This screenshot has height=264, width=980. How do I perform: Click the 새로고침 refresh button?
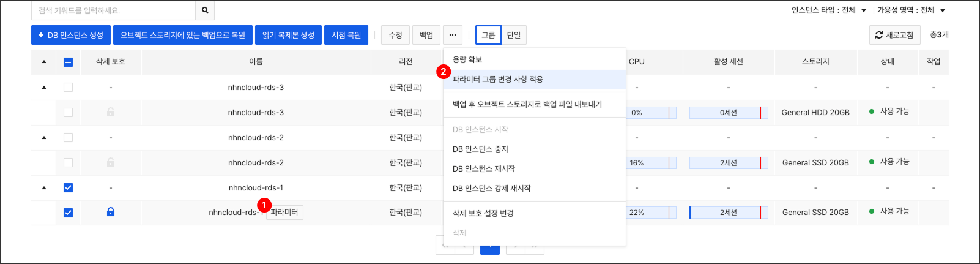(x=894, y=35)
